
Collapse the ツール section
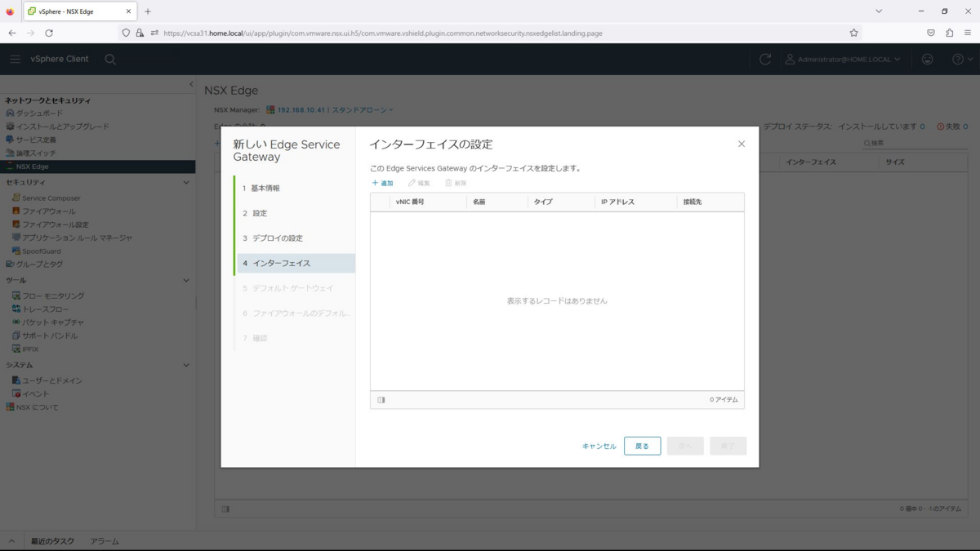185,280
